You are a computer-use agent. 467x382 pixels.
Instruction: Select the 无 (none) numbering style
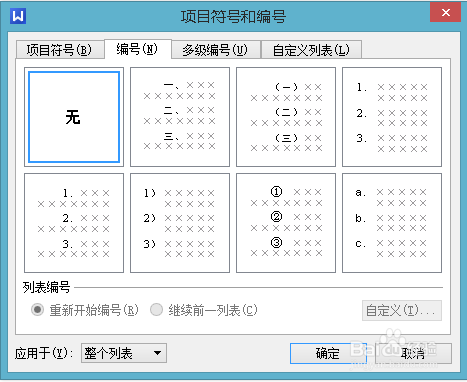74,117
